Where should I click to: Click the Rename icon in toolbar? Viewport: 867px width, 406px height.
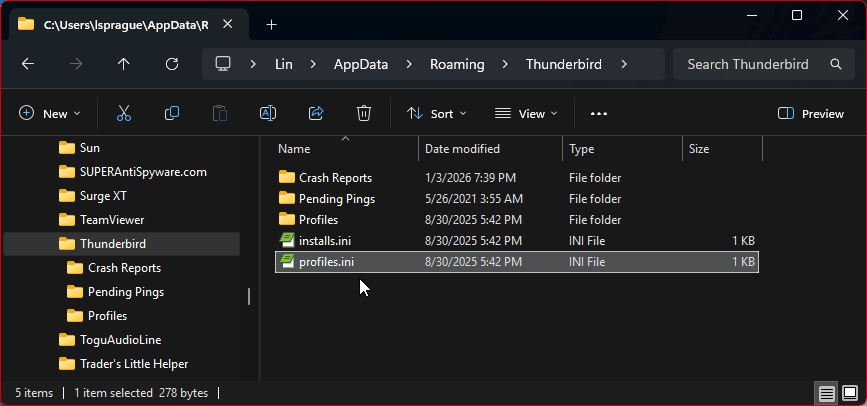click(x=268, y=114)
